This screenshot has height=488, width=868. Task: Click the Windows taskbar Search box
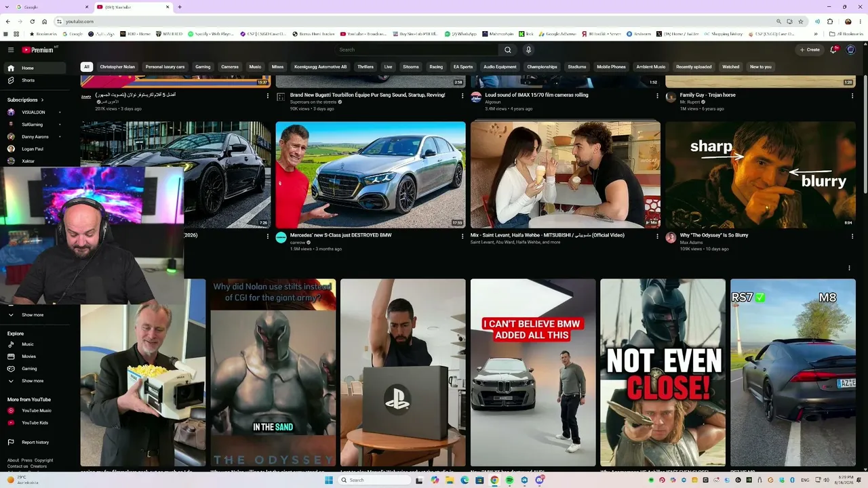point(375,480)
